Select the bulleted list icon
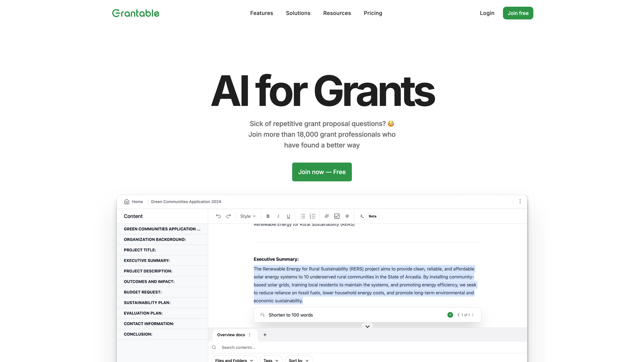This screenshot has height=362, width=644. pos(302,216)
